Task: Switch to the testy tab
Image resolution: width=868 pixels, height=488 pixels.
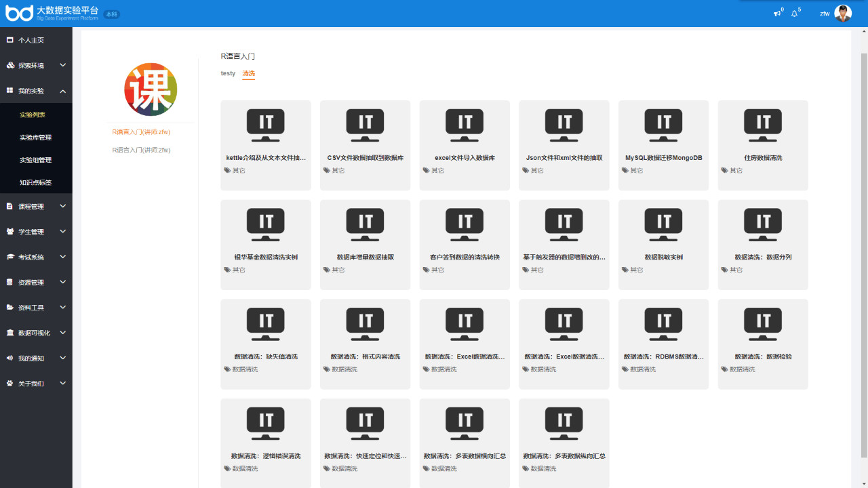Action: (228, 73)
